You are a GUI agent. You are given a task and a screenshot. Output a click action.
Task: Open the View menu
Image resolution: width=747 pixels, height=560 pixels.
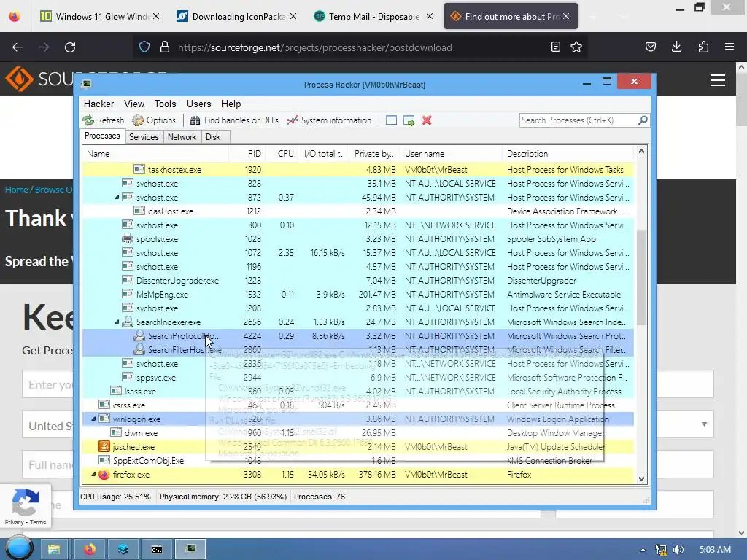click(x=134, y=104)
